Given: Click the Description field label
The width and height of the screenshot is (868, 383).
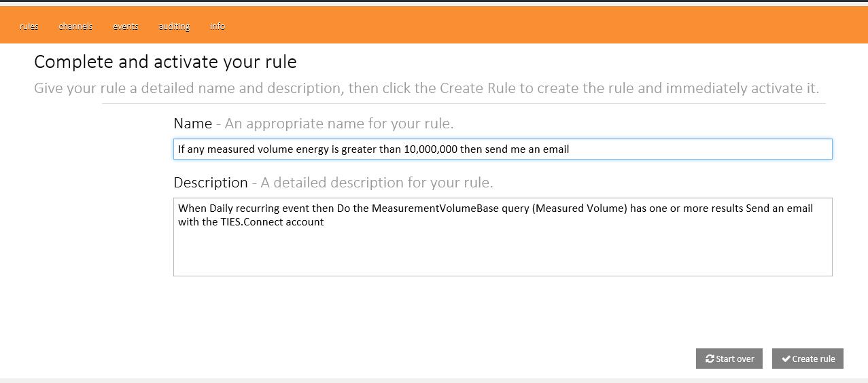Looking at the screenshot, I should [x=211, y=183].
